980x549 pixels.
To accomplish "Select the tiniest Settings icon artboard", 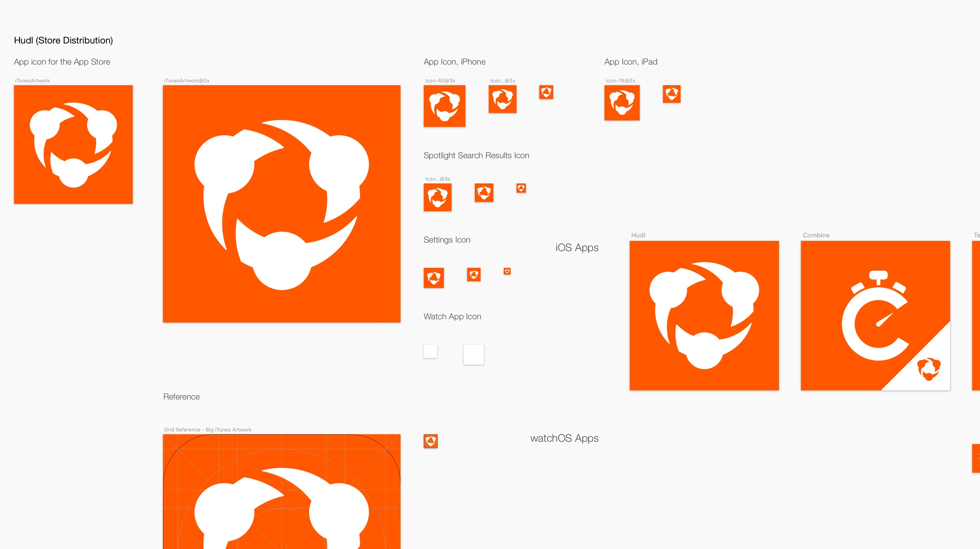I will click(507, 271).
